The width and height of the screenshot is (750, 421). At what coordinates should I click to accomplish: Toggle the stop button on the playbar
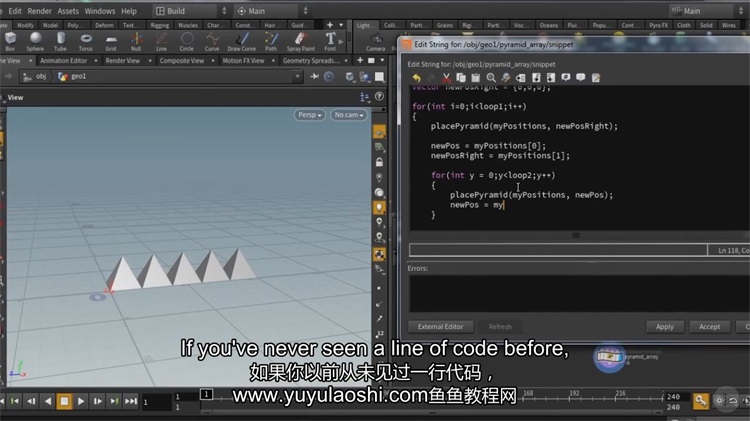(64, 401)
